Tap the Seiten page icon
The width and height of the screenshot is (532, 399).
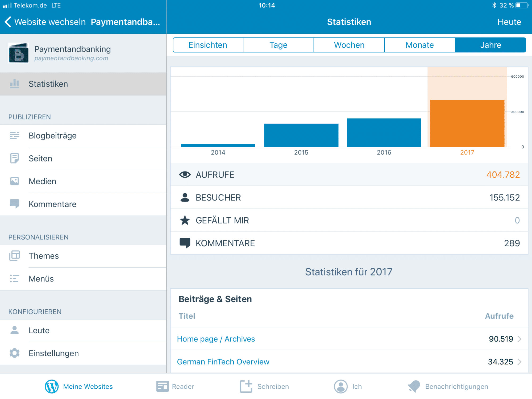click(x=15, y=158)
